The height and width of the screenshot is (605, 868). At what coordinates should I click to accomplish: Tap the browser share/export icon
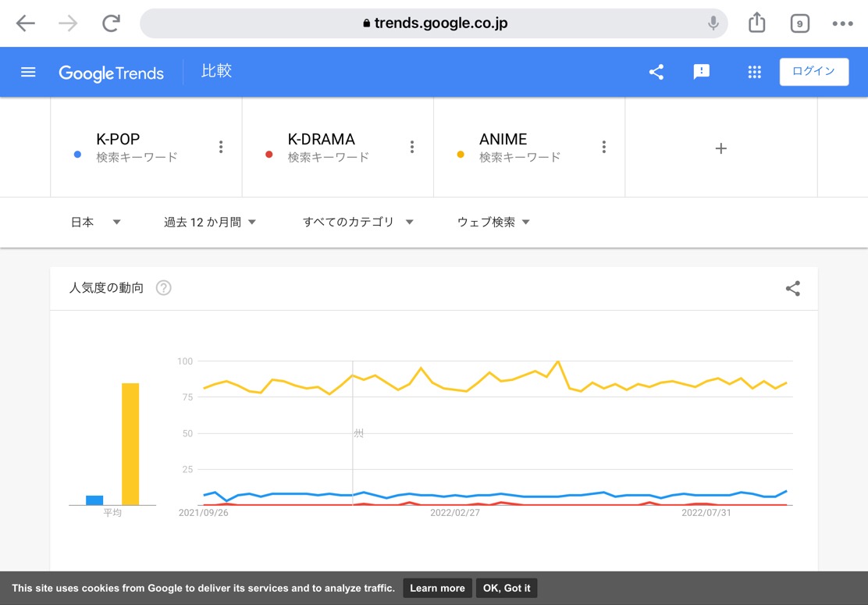(x=756, y=23)
